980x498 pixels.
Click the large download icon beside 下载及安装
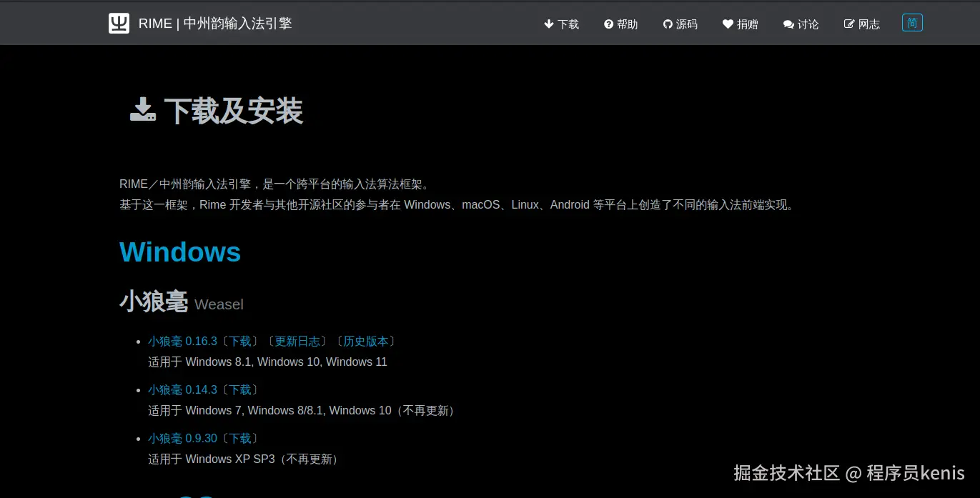point(143,109)
